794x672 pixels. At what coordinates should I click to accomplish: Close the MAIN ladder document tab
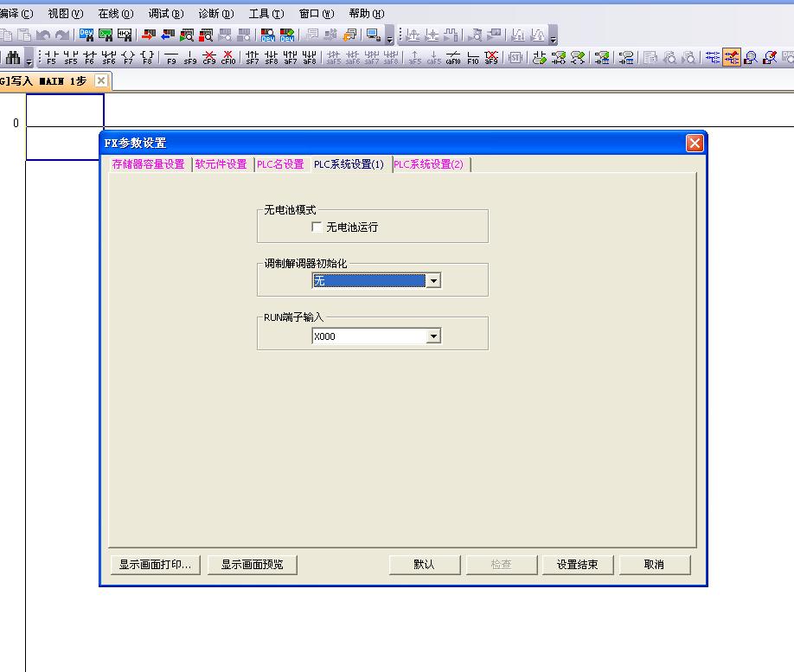click(101, 80)
